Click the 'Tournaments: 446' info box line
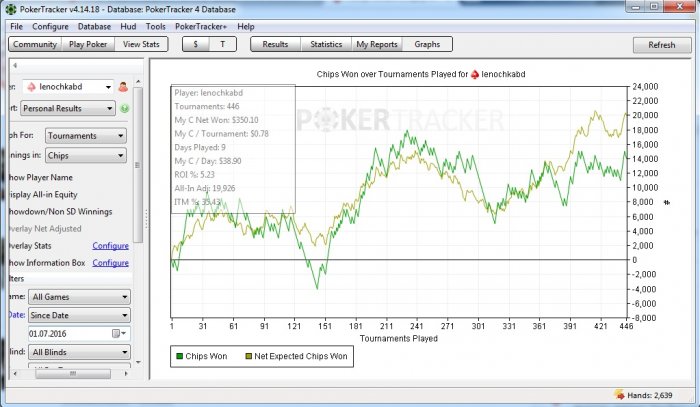This screenshot has width=700, height=407. 207,106
